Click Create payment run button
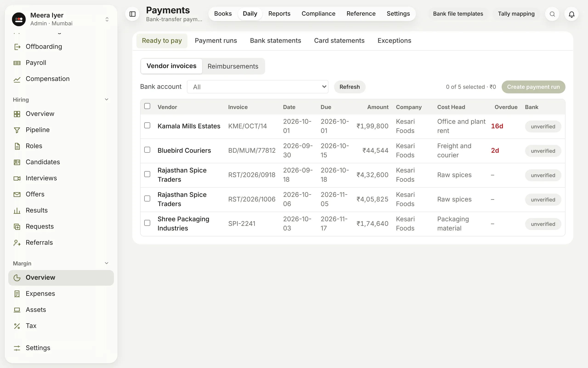This screenshot has width=588, height=368. 533,87
